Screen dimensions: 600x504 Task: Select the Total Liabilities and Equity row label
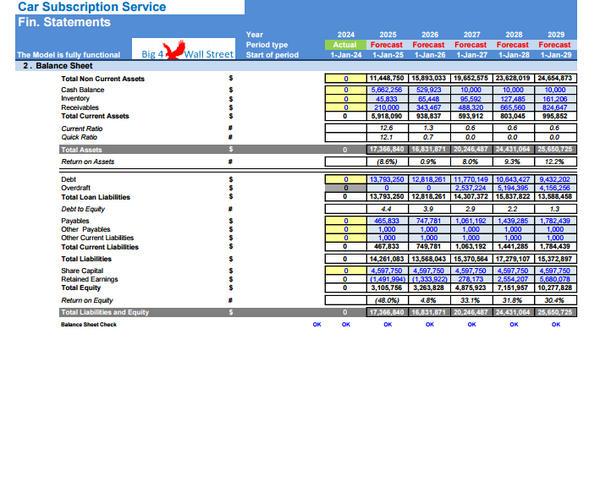click(x=105, y=313)
